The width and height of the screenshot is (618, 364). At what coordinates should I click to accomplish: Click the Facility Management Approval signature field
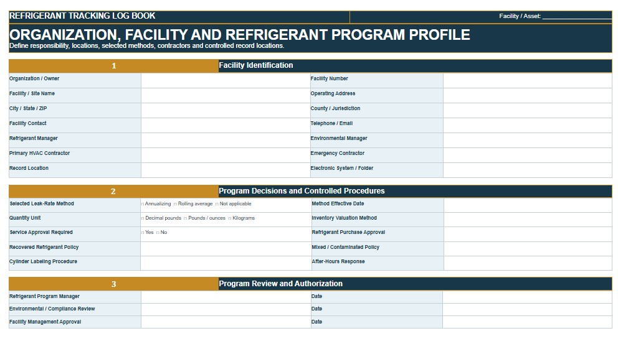(x=226, y=322)
